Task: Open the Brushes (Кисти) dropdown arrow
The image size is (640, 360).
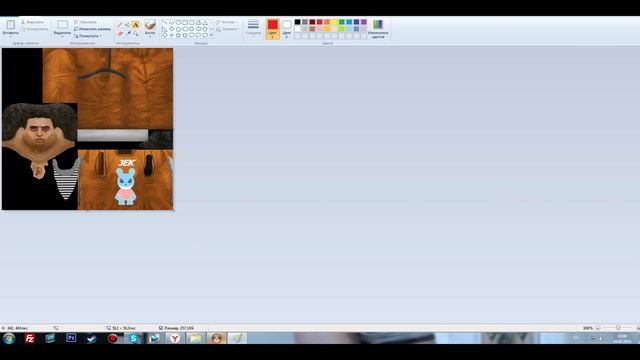Action: coord(150,36)
